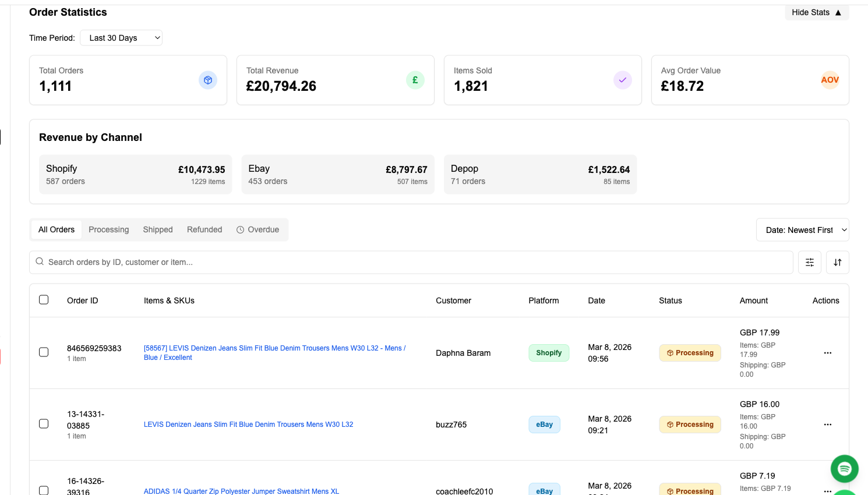Tick the select-all orders checkbox

coord(44,300)
